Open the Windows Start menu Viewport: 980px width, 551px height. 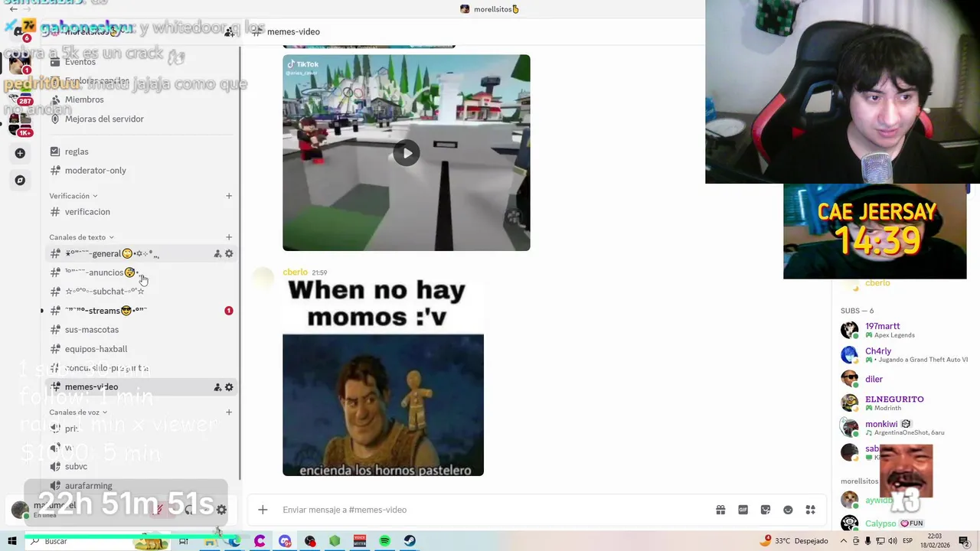click(x=12, y=541)
